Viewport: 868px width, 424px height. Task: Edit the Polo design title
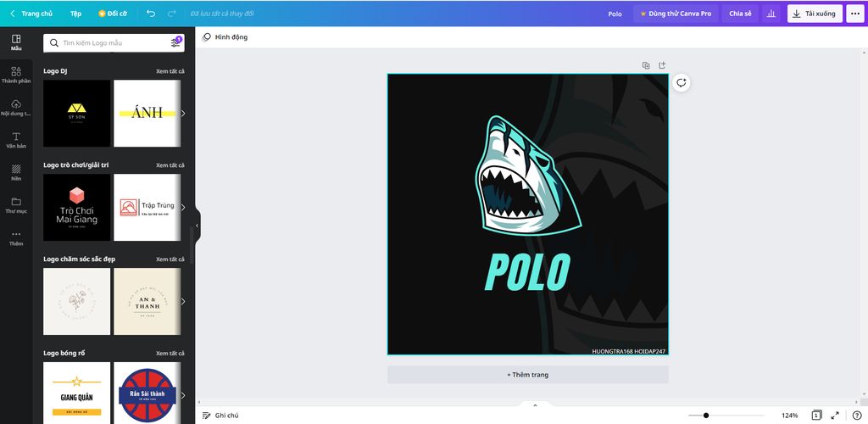tap(615, 14)
